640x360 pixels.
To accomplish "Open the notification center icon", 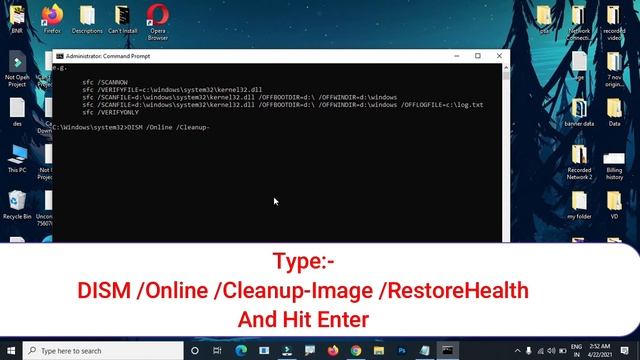I will click(x=624, y=351).
